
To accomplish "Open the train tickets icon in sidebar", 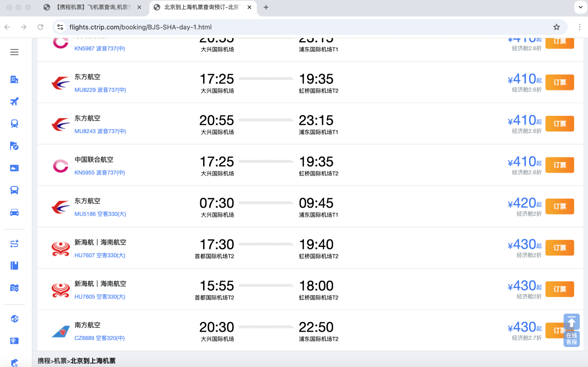I will (x=15, y=124).
